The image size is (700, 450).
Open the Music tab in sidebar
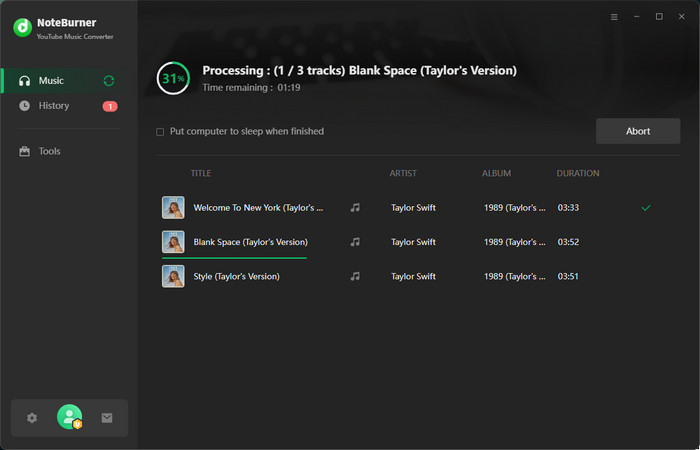[x=50, y=81]
